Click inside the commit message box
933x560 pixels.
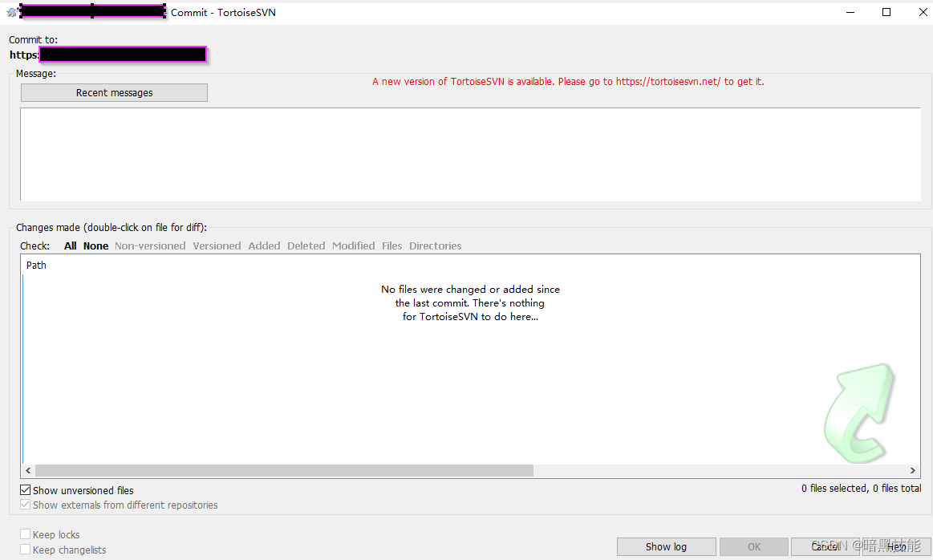point(470,154)
